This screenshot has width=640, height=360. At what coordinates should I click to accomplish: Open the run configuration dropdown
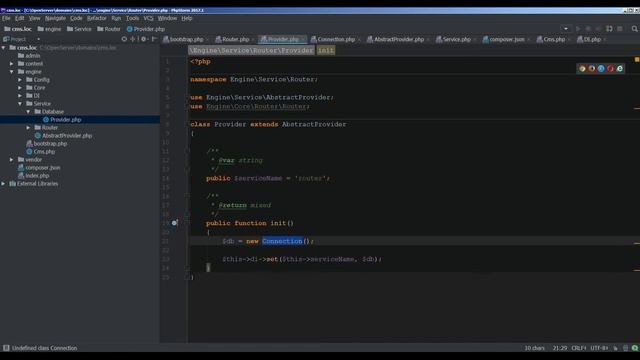[566, 29]
